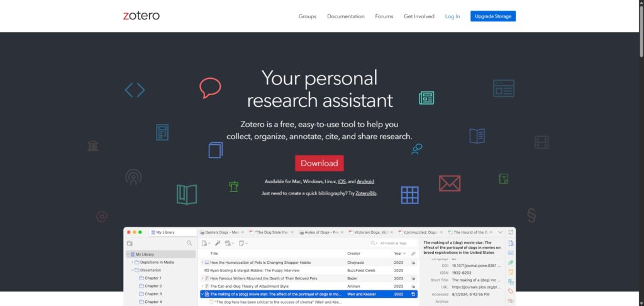The image size is (644, 306).
Task: Click the attachment icon on the Bader row
Action: (x=413, y=278)
